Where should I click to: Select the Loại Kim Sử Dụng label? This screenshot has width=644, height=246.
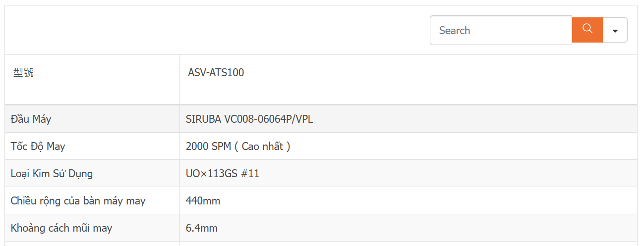click(x=52, y=174)
